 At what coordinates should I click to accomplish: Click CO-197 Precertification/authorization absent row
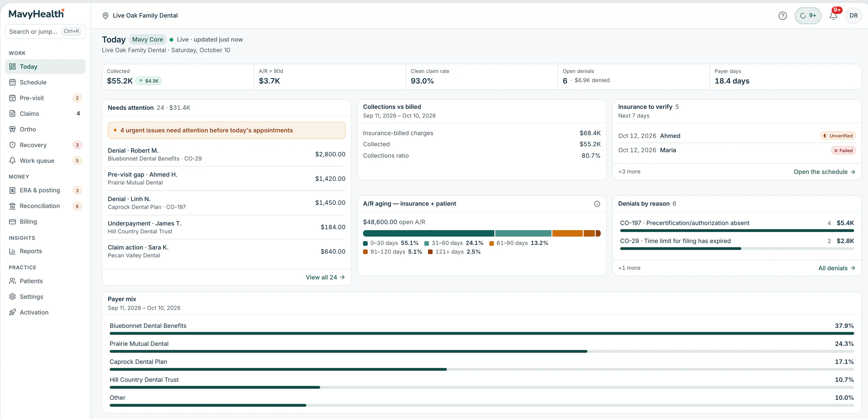(x=737, y=225)
